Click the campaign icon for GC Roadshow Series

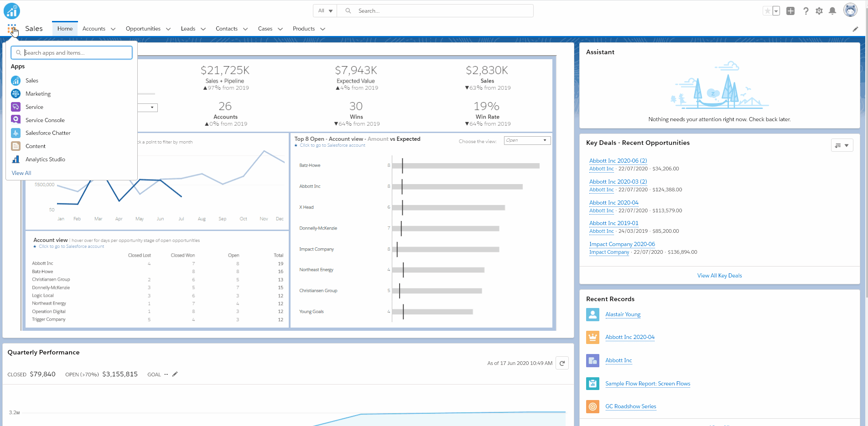click(x=593, y=406)
